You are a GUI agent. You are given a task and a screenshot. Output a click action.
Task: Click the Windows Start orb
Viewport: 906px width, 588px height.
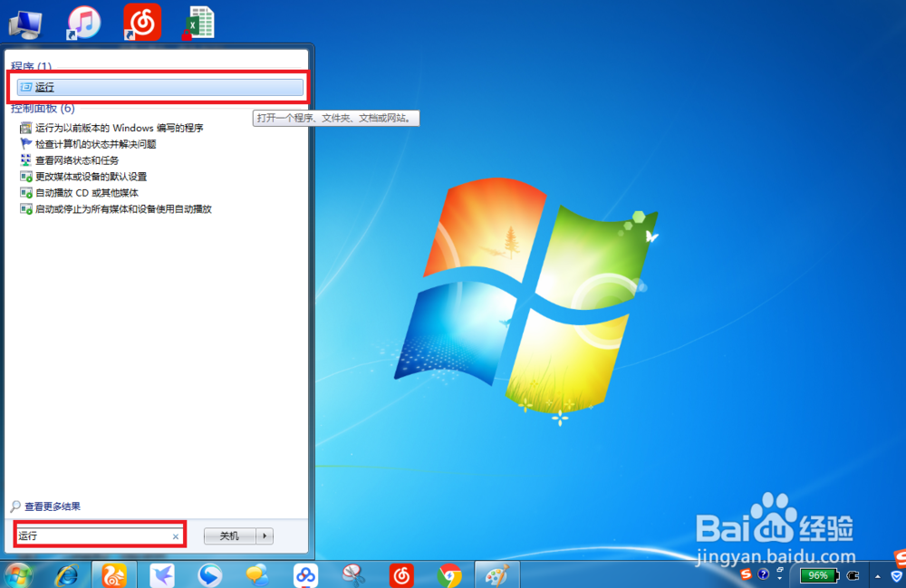click(x=19, y=574)
